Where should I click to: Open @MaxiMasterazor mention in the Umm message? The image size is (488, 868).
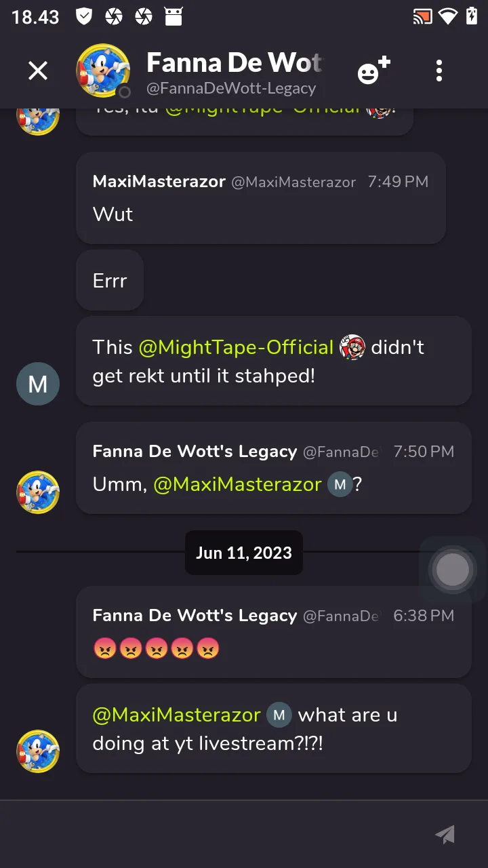[x=237, y=484]
